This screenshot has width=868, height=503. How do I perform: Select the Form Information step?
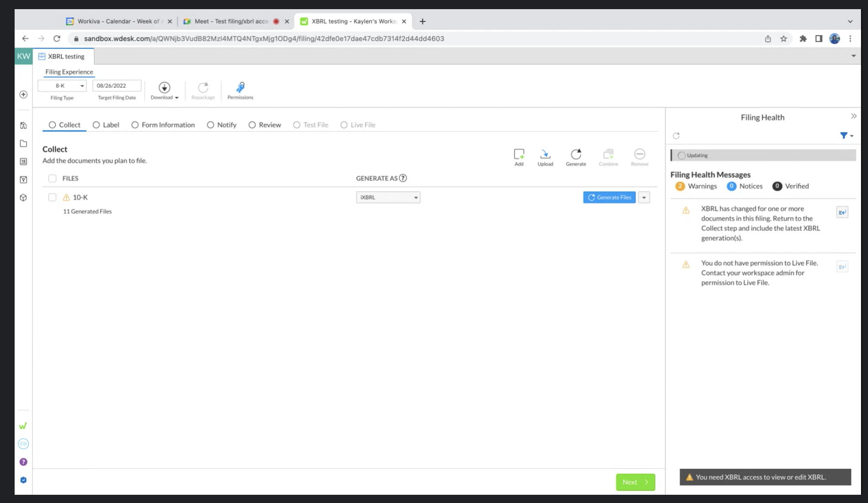tap(163, 125)
